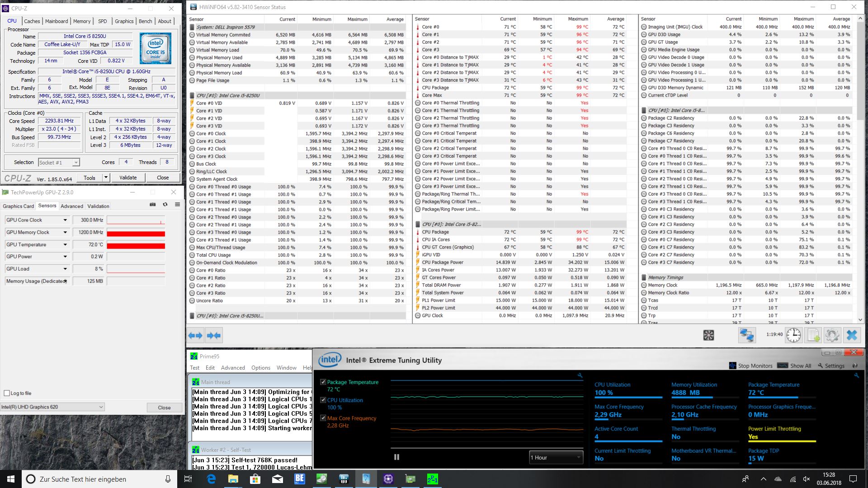Uncheck Package Temperature in Intel XTU

click(x=323, y=382)
